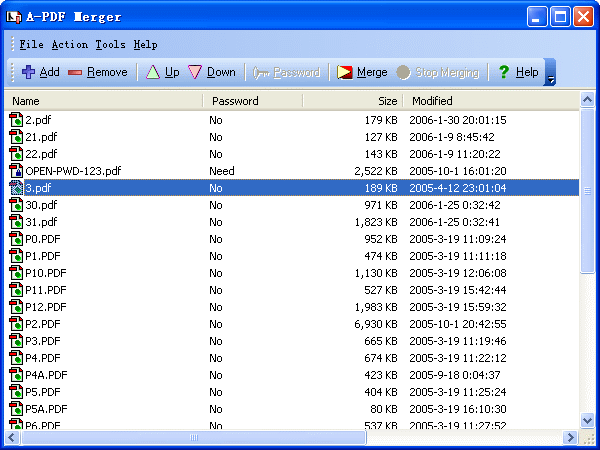600x450 pixels.
Task: Click the size value 1,983 KB
Action: click(376, 307)
